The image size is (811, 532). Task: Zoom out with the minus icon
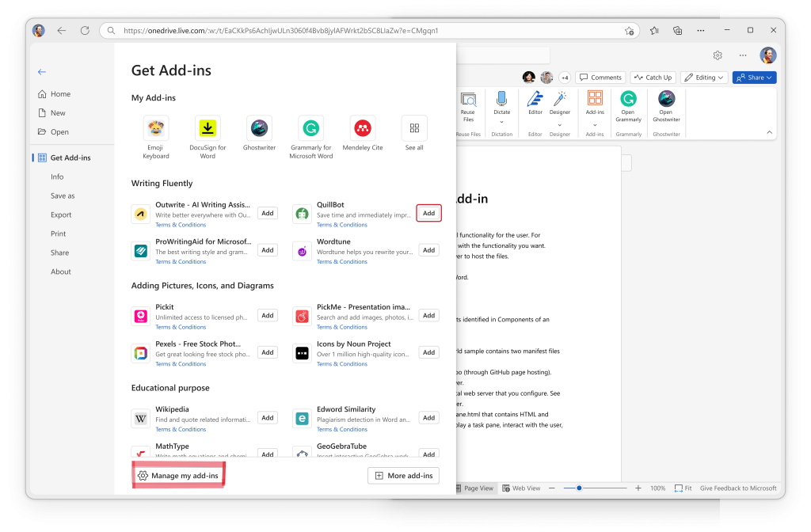[x=552, y=488]
